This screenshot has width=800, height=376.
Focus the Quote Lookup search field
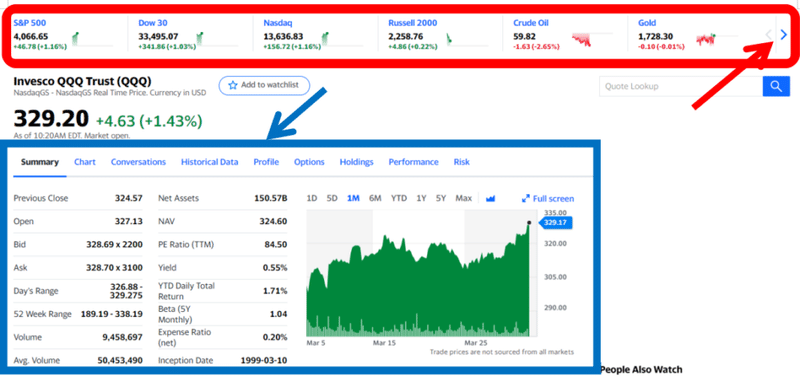point(681,86)
